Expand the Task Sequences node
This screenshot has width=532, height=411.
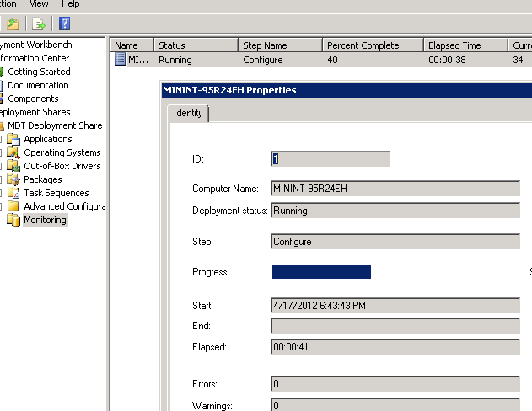tap(1, 193)
